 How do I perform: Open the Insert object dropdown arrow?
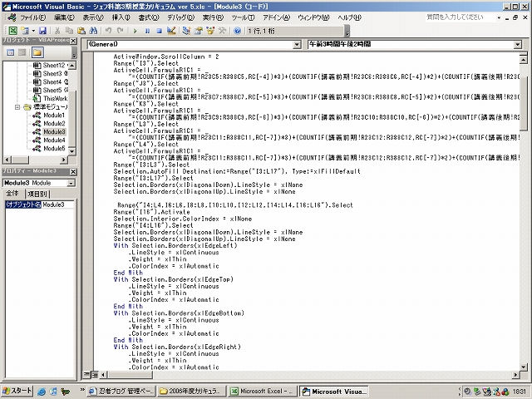pyautogui.click(x=33, y=31)
